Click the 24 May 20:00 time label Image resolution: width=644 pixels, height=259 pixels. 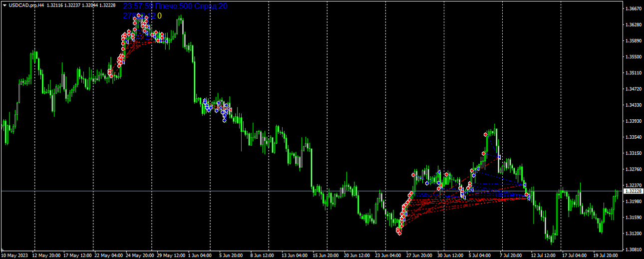[139, 255]
